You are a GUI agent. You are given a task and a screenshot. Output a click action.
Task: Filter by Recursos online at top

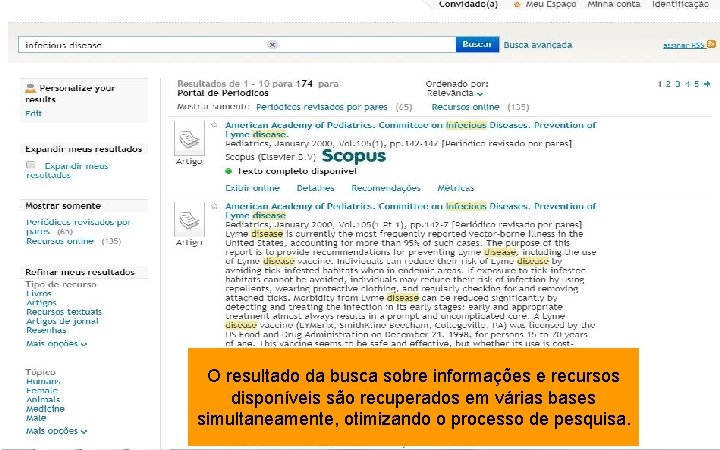(465, 107)
